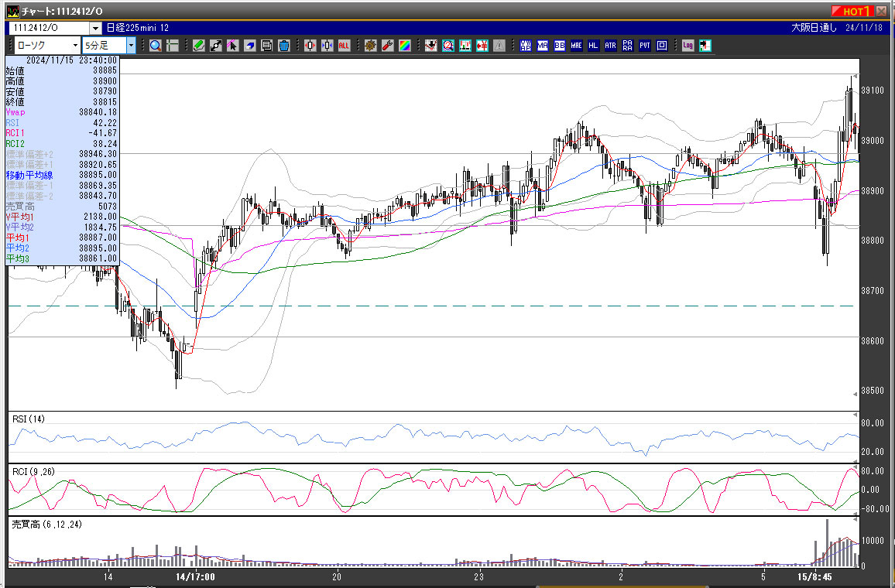This screenshot has width=895, height=588.
Task: Click the 111.2412/O symbol input field
Action: pos(50,28)
